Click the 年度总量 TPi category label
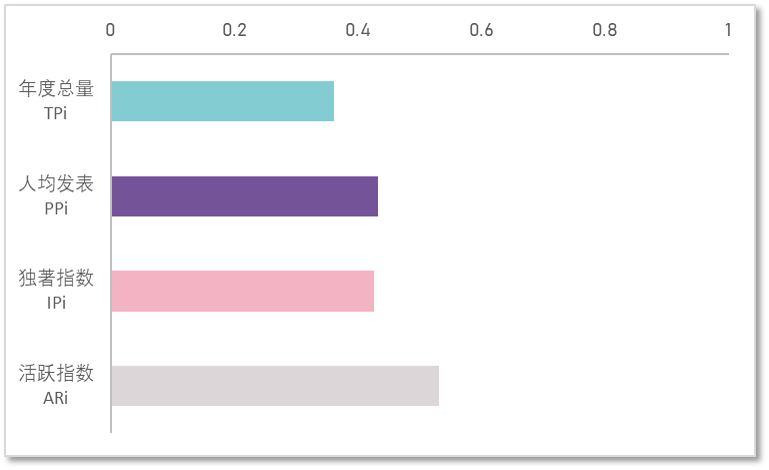The width and height of the screenshot is (769, 470). coord(56,100)
